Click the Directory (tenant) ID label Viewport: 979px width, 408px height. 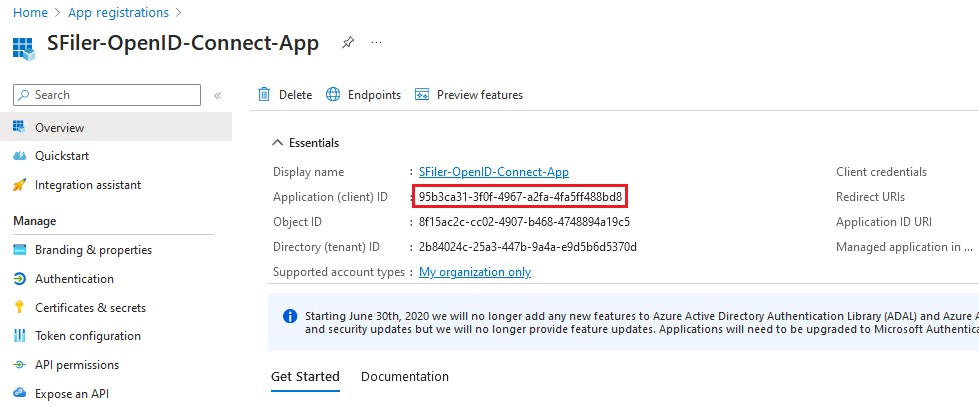point(327,247)
